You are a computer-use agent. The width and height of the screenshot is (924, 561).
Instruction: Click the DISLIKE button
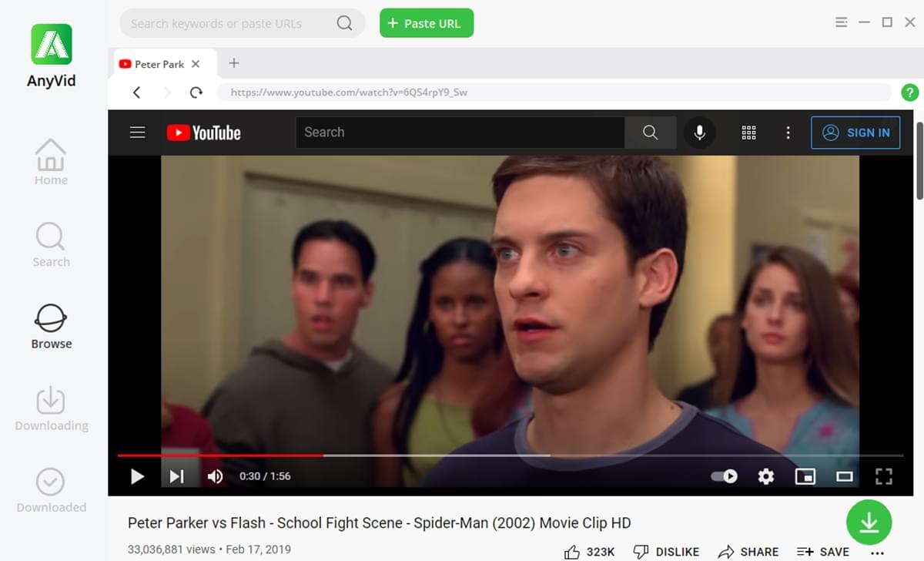[666, 552]
